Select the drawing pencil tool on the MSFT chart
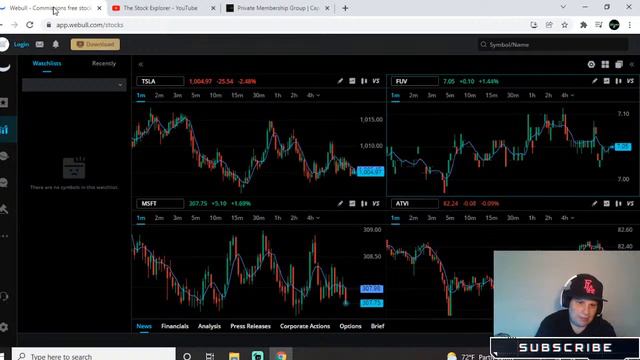Viewport: 640px width, 360px height. point(340,203)
